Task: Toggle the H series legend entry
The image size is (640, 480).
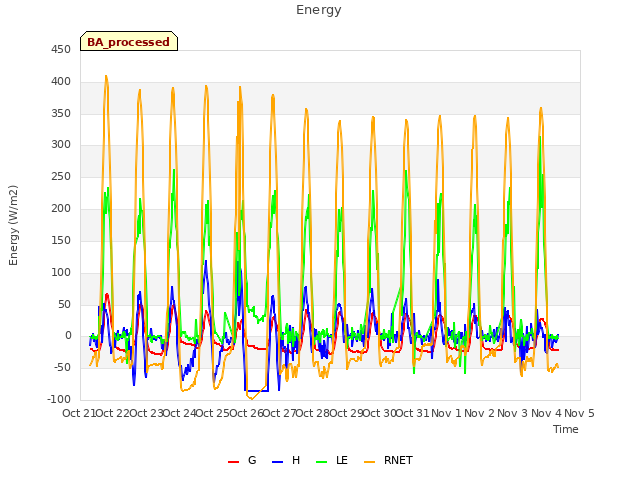Action: [286, 460]
